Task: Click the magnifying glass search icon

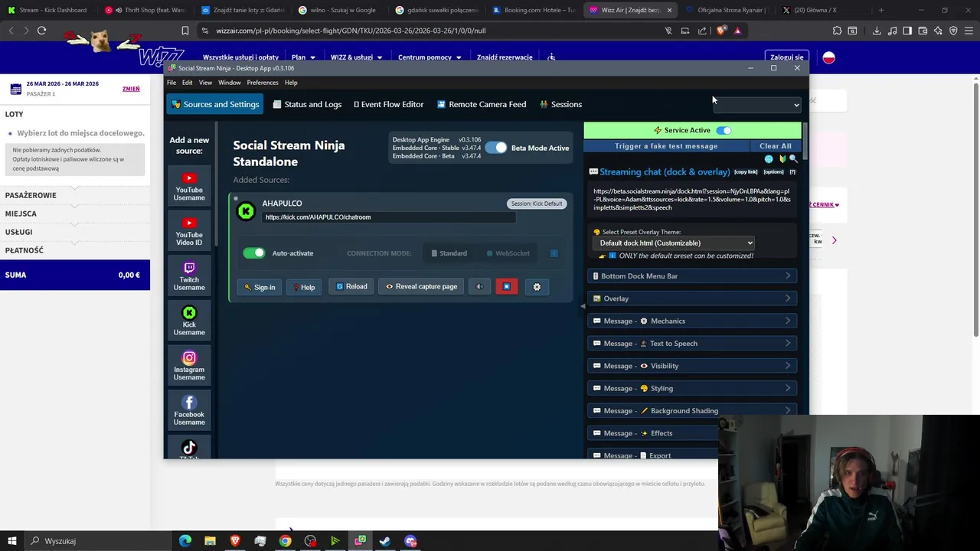Action: 793,159
